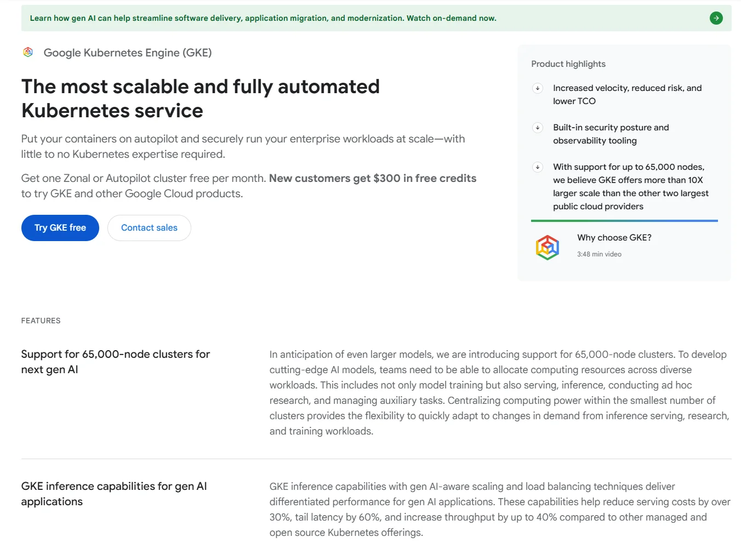Click the down-arrow icon beside "With support for up to 65,000 nodes"
The height and width of the screenshot is (560, 741).
pyautogui.click(x=538, y=167)
